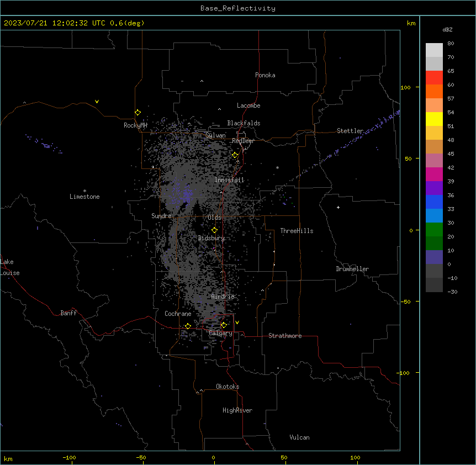Screen dimensions: 476x465
Task: Pick the red 65-60 dBZ legend swatch
Action: tap(434, 78)
